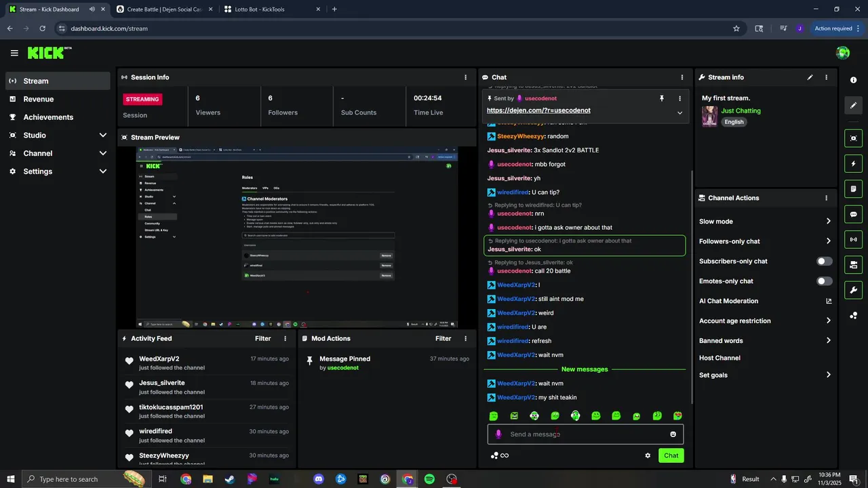The width and height of the screenshot is (868, 488).
Task: Open chat settings gear icon
Action: point(648,455)
